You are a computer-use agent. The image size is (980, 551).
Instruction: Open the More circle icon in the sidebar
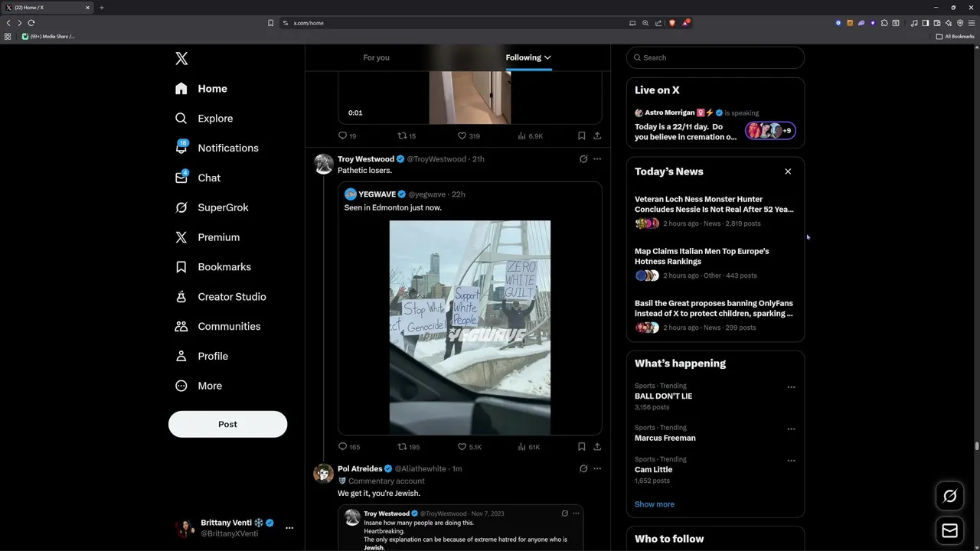tap(181, 386)
